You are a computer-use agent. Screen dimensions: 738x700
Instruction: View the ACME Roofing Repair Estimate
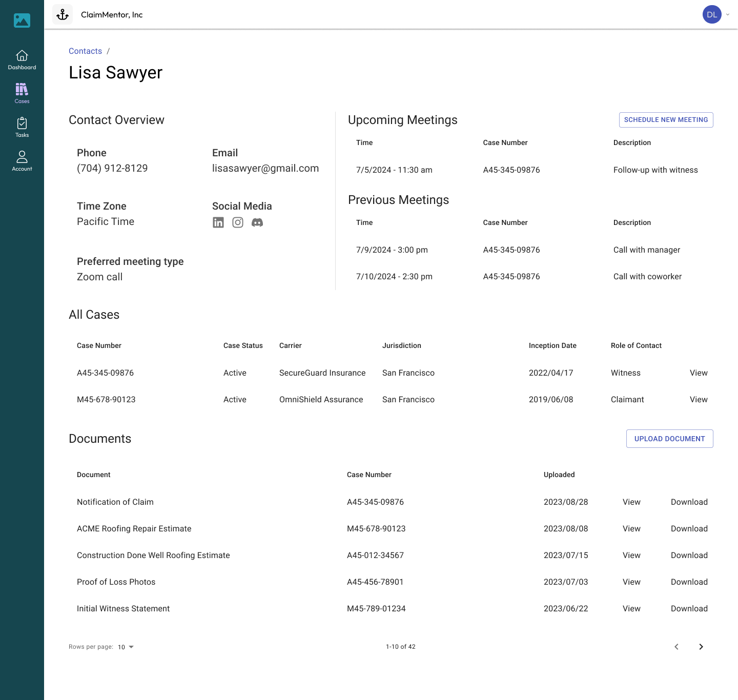[631, 528]
